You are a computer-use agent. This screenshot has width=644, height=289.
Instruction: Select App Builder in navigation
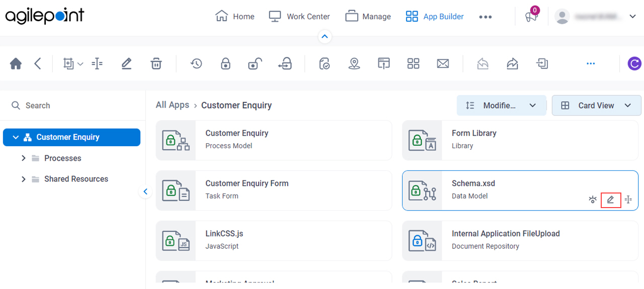click(x=435, y=17)
